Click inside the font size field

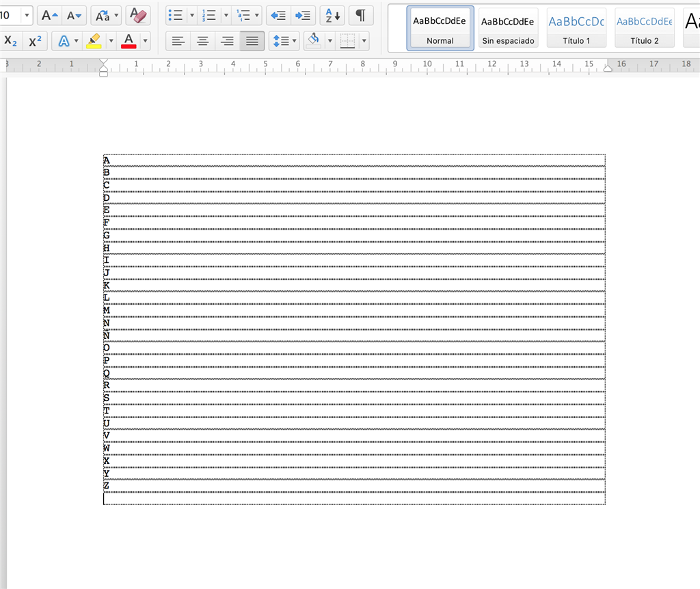(x=12, y=14)
